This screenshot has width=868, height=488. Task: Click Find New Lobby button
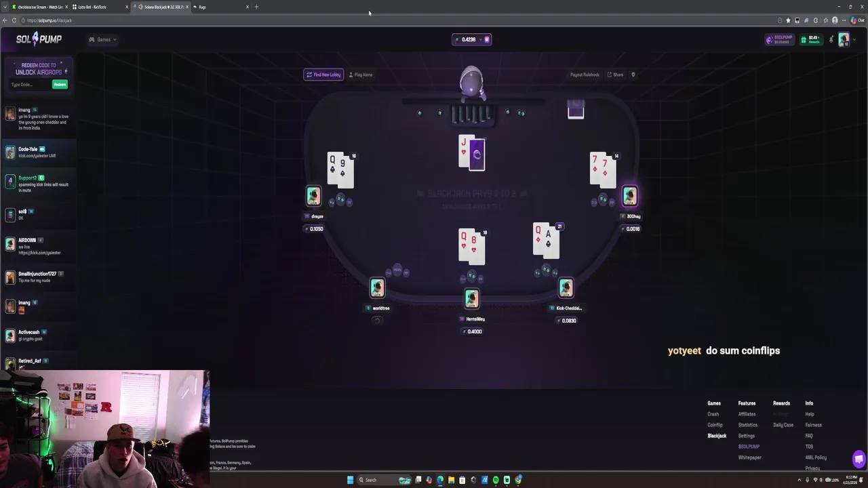(323, 75)
